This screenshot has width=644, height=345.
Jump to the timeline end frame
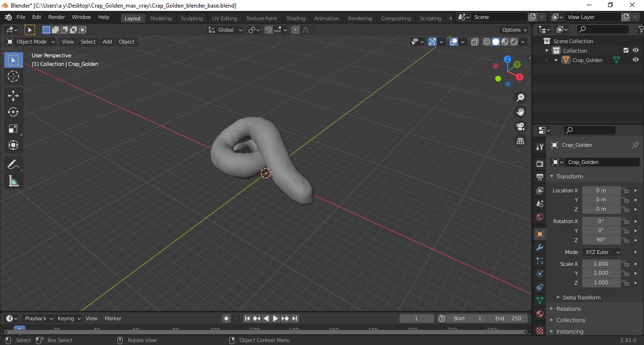295,318
